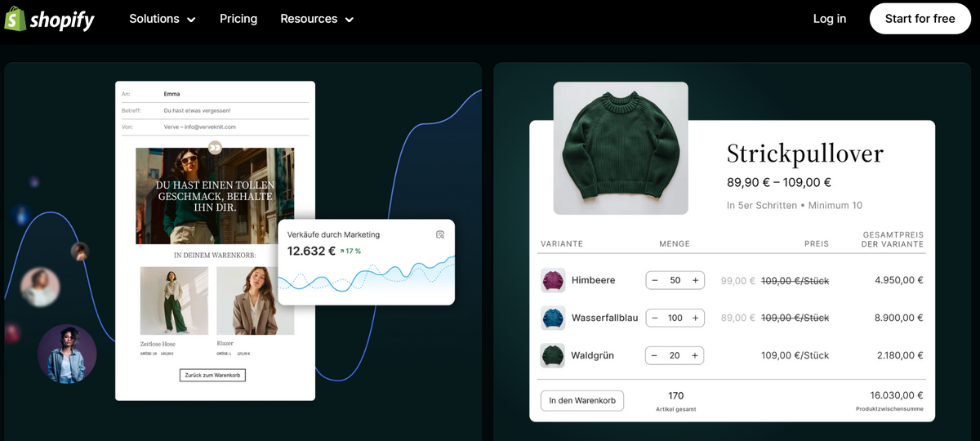This screenshot has width=980, height=441.
Task: Click the Himbeere quantity value 50
Action: [x=675, y=280]
